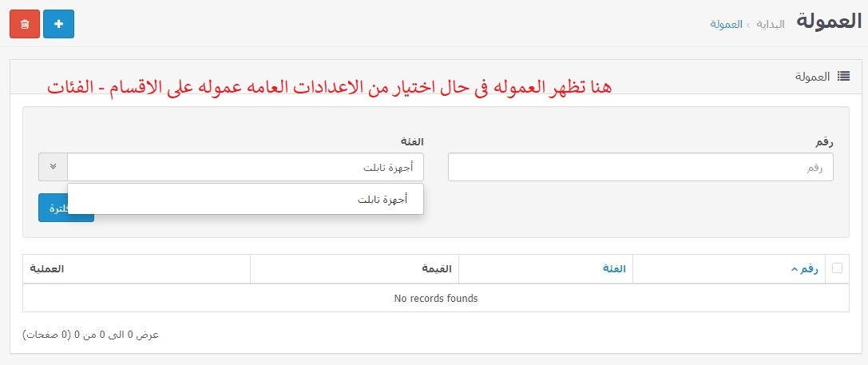Click the العمولة breadcrumb link

(727, 25)
